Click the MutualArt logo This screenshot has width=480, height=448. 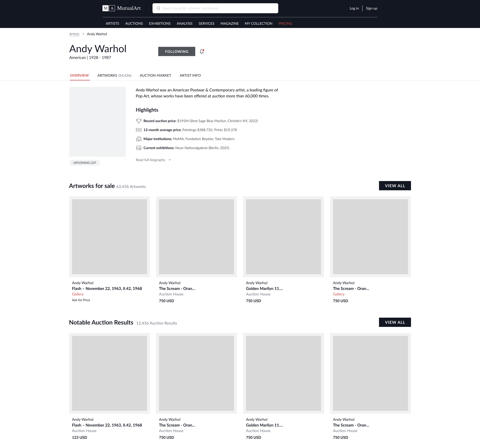[x=121, y=8]
